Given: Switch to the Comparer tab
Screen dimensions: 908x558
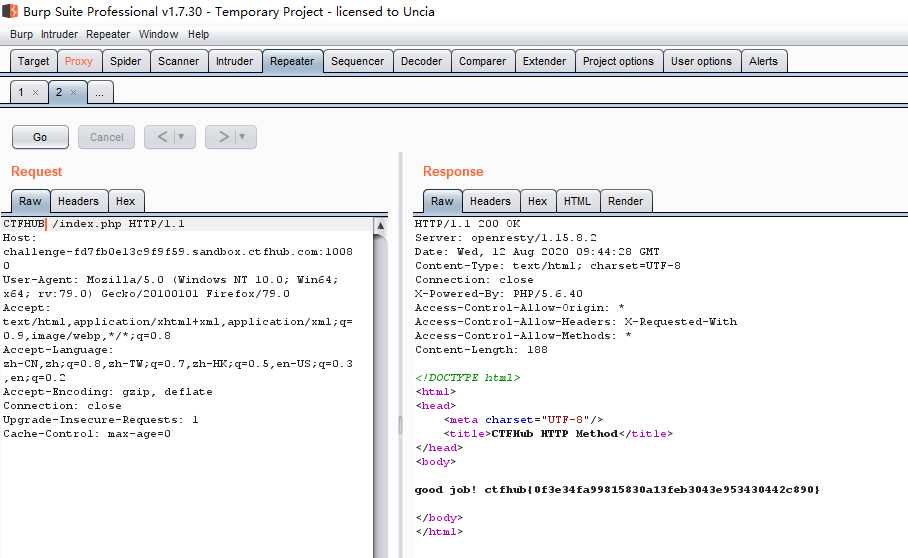Looking at the screenshot, I should coord(482,61).
